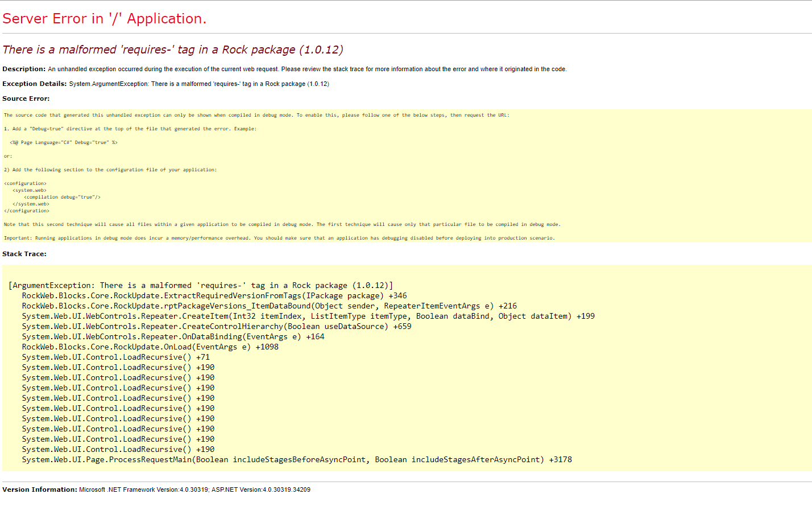
Task: Click the 'Server Error in '/' Application' heading
Action: pyautogui.click(x=104, y=19)
